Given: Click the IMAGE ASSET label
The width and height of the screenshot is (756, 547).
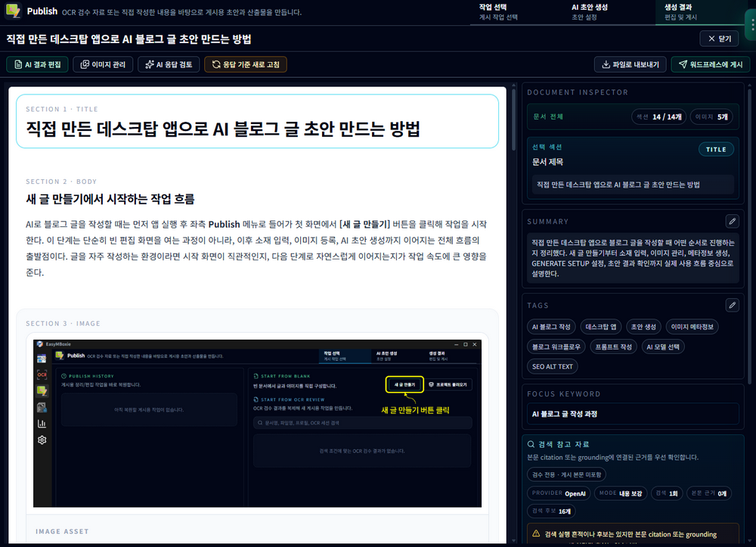Looking at the screenshot, I should pos(62,531).
